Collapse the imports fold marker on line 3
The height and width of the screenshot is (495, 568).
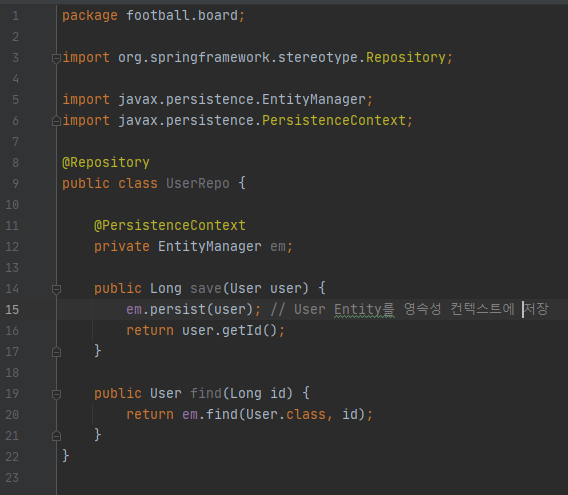click(x=56, y=58)
